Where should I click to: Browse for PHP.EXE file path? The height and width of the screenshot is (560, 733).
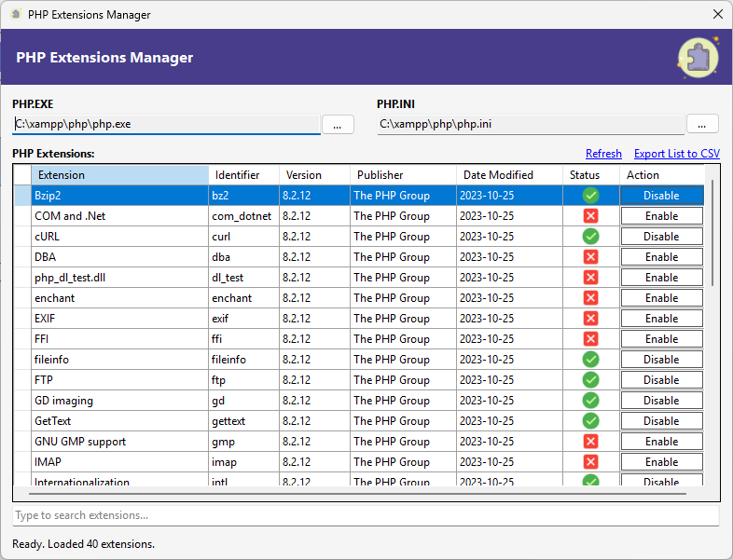(337, 124)
